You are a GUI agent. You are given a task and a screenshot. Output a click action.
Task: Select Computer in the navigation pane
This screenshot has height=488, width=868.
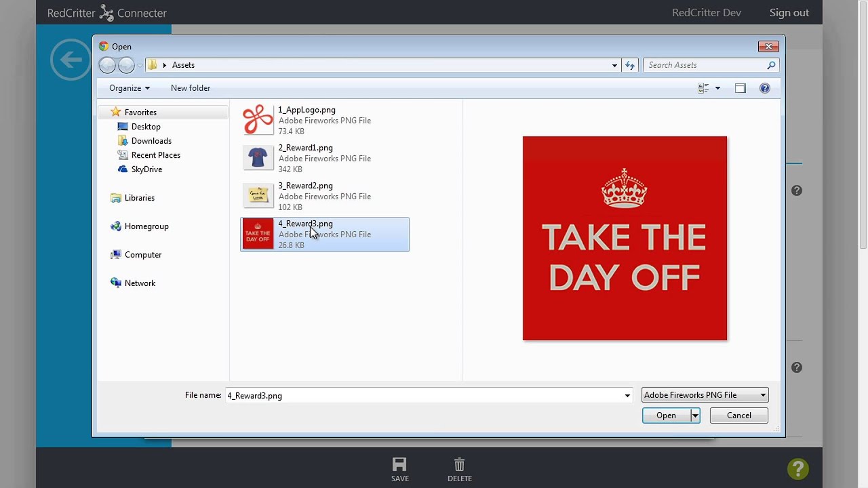pos(143,255)
